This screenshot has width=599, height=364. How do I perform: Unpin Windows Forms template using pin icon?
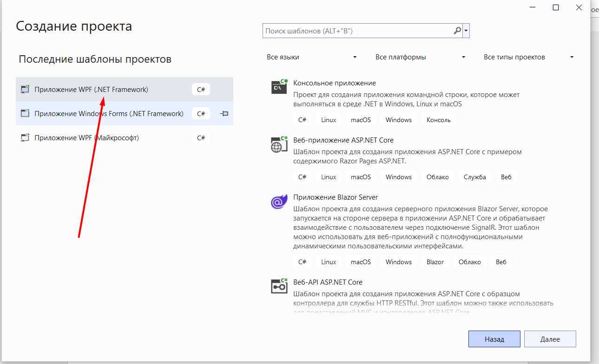tap(224, 113)
